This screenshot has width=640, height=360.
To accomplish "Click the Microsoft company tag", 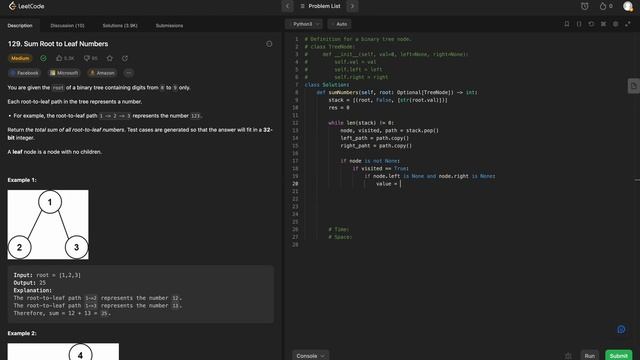I will 63,73.
